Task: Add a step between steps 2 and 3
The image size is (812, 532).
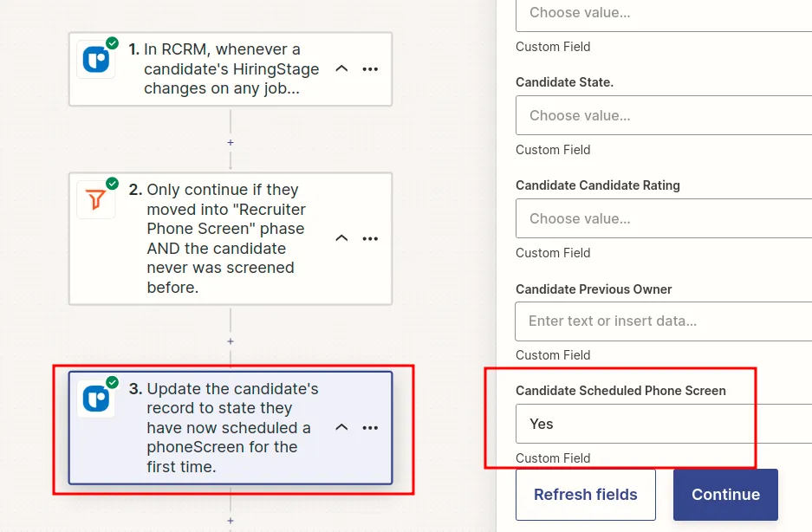Action: click(231, 341)
